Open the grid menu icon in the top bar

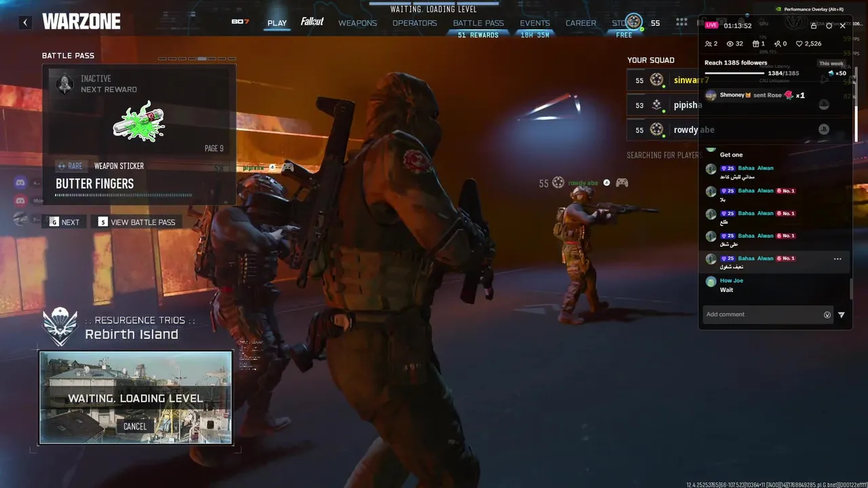682,22
